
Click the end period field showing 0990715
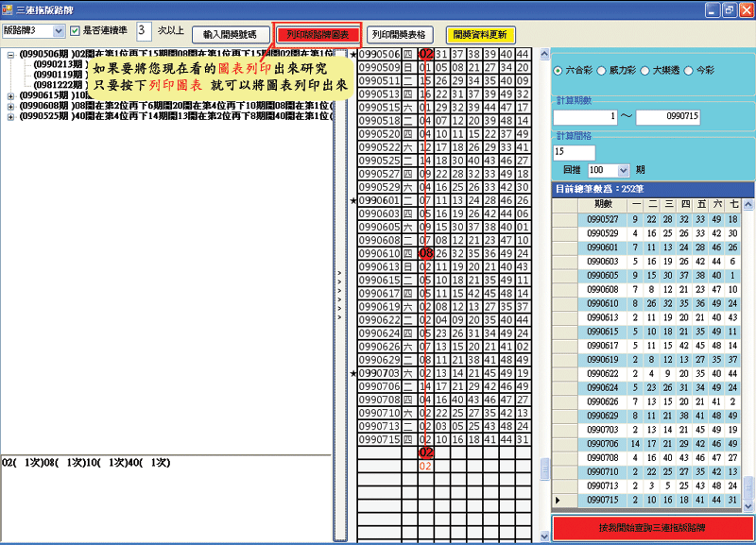click(x=680, y=117)
